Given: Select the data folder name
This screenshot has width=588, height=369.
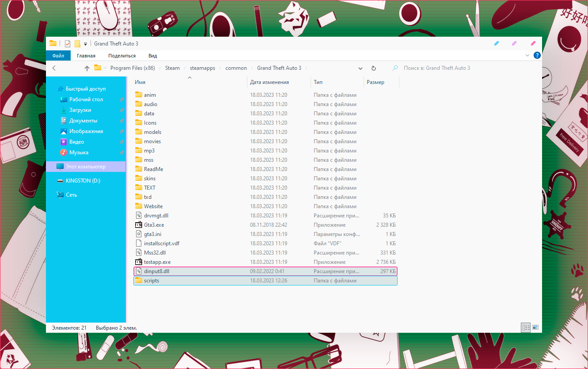Looking at the screenshot, I should point(149,114).
